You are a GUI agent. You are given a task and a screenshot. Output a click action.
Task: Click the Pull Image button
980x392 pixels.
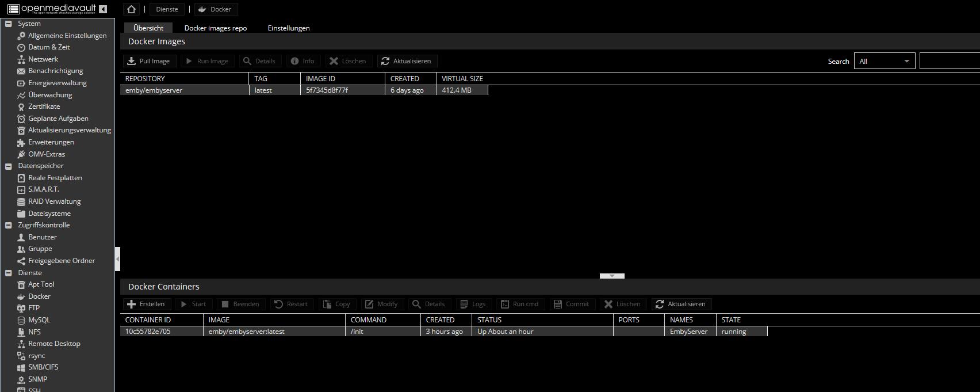click(x=149, y=61)
